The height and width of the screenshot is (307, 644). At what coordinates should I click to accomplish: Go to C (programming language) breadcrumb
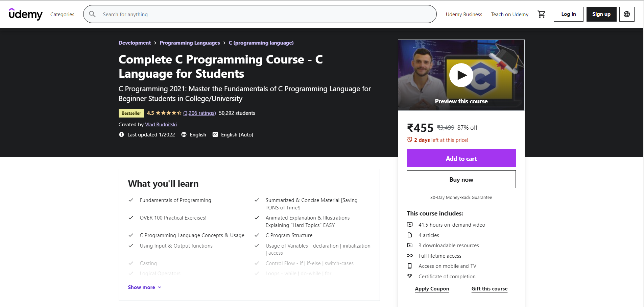tap(261, 43)
